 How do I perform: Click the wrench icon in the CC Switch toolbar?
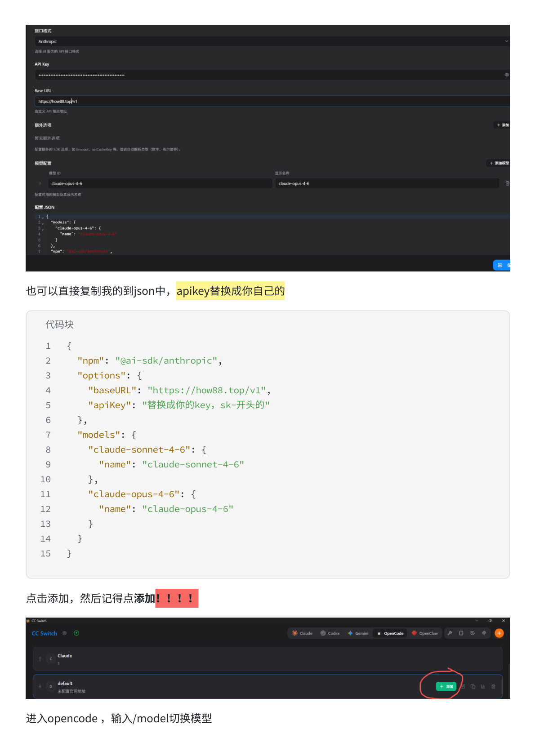pos(450,633)
